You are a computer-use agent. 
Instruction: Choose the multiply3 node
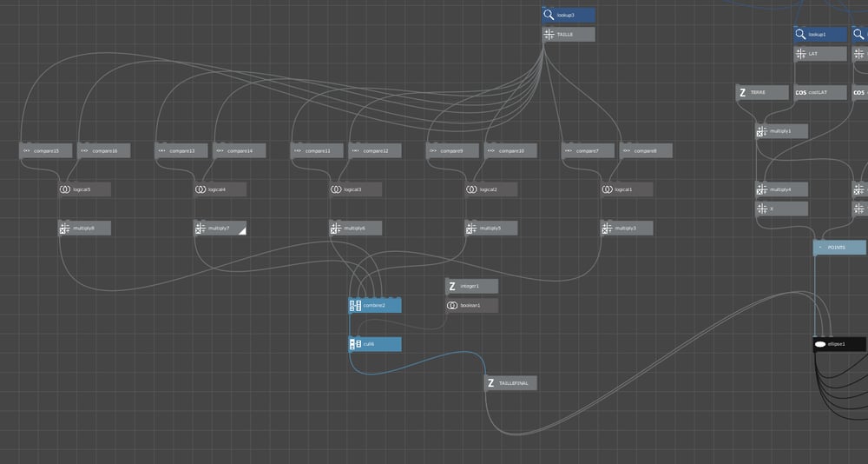tap(628, 229)
